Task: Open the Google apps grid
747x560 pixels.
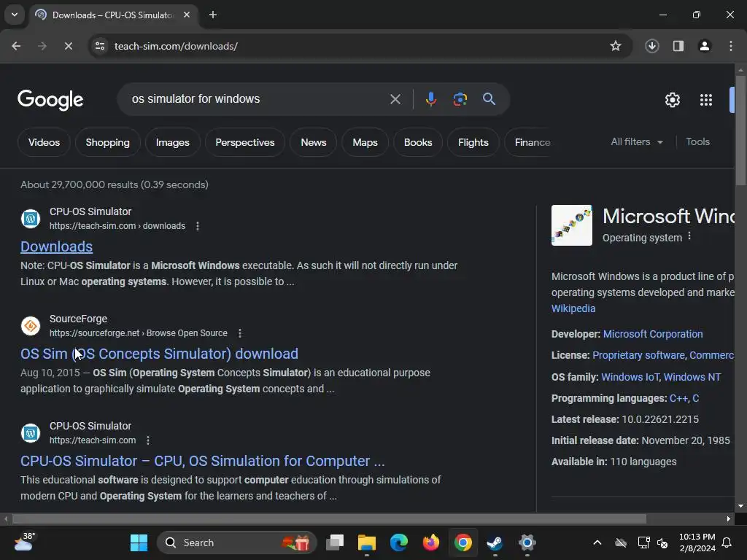Action: click(x=706, y=100)
